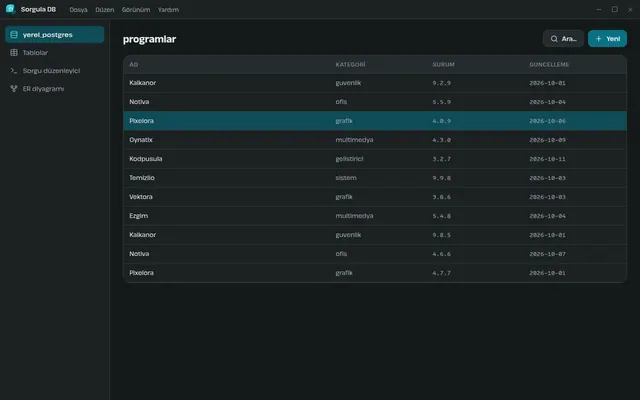Click the programlar table title
The width and height of the screenshot is (640, 400).
click(x=149, y=39)
